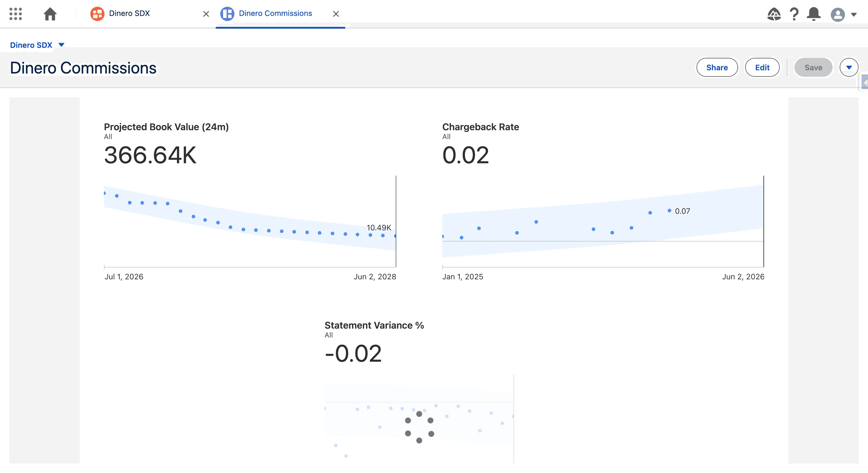Click the Dinero SDX orange tab icon
Viewport: 868px width, 473px height.
[x=97, y=14]
